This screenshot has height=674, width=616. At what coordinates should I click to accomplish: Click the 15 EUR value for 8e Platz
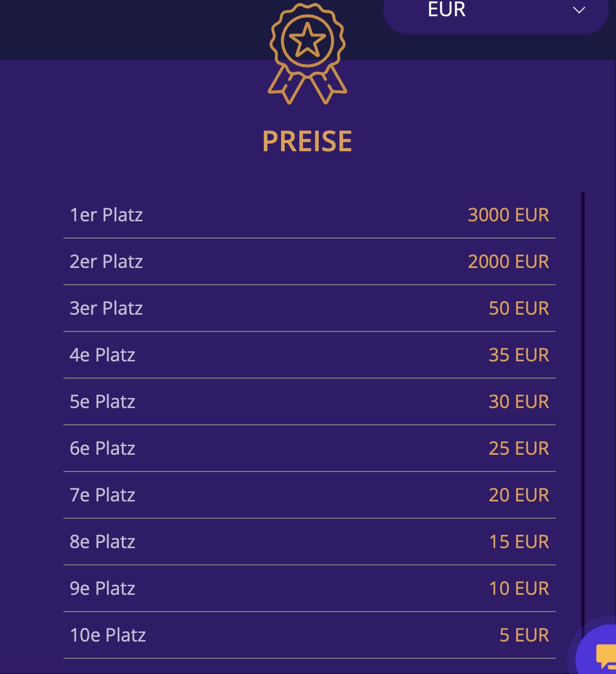[x=519, y=542]
